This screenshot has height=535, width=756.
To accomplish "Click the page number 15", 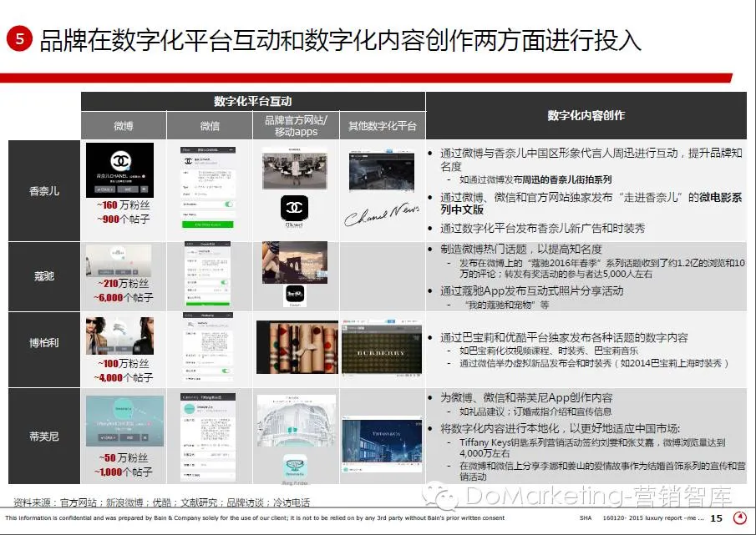I will [717, 518].
